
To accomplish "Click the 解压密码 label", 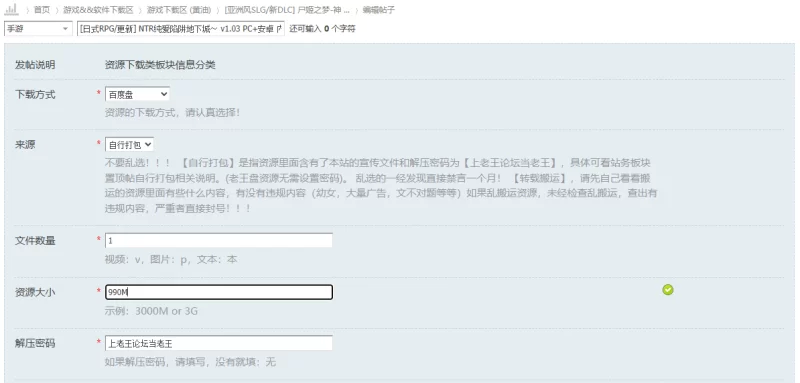I will click(x=35, y=343).
